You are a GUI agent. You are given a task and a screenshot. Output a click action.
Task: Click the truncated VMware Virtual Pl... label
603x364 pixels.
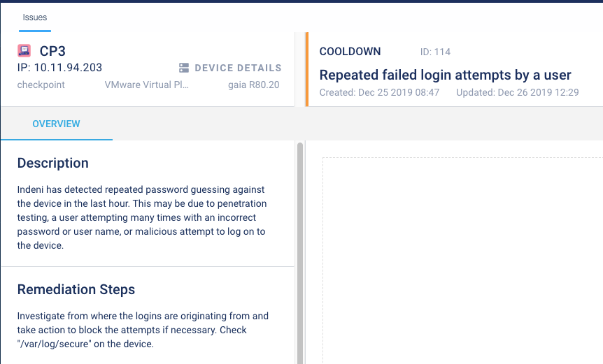(146, 85)
